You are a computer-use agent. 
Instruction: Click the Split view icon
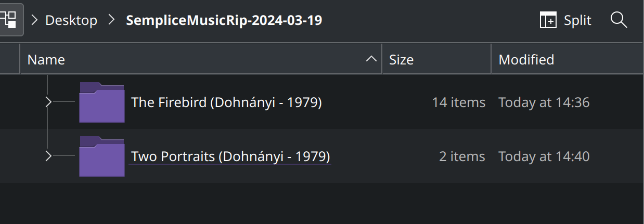[548, 20]
